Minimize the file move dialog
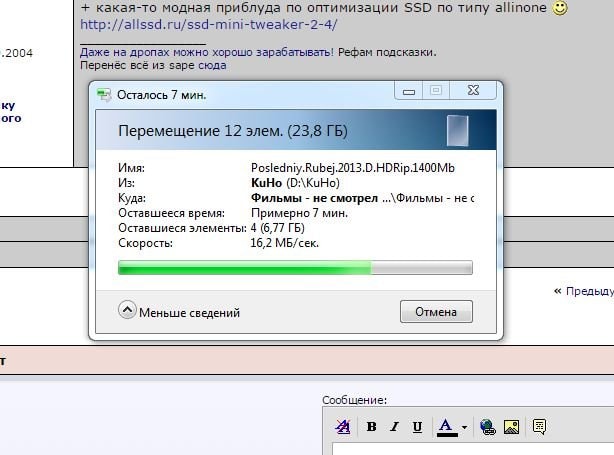Screen dimensions: 614x455 pyautogui.click(x=409, y=91)
